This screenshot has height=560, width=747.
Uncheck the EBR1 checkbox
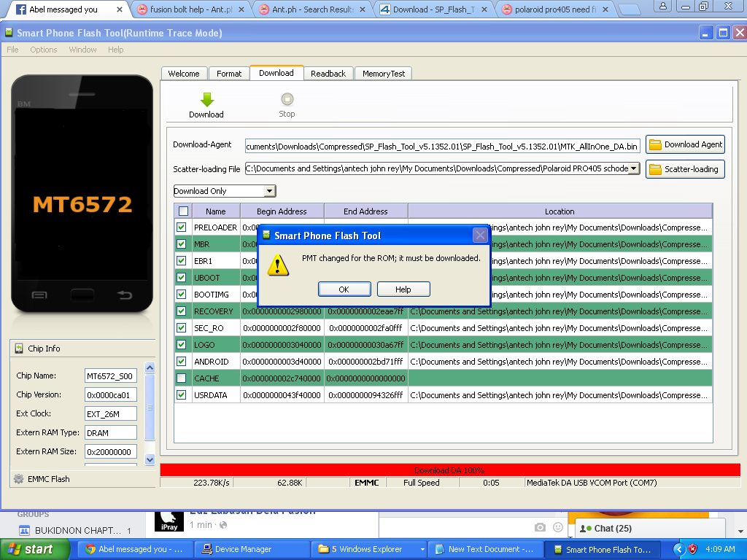pos(182,260)
